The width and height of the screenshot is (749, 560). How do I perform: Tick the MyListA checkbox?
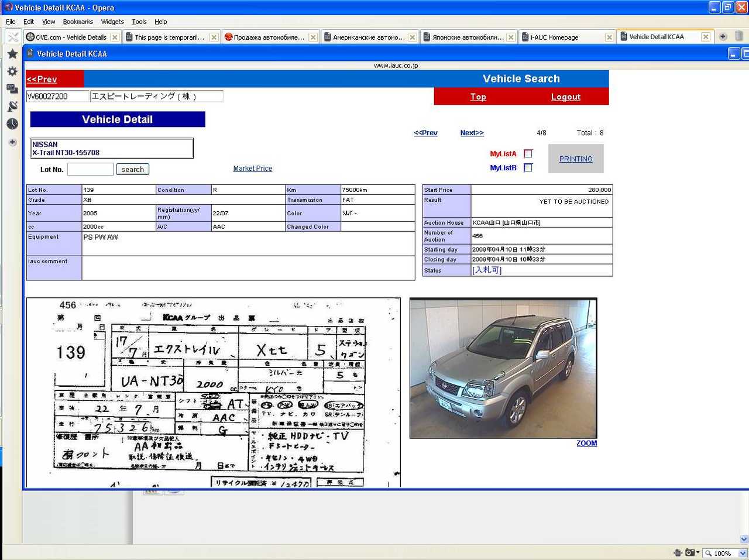[x=528, y=153]
